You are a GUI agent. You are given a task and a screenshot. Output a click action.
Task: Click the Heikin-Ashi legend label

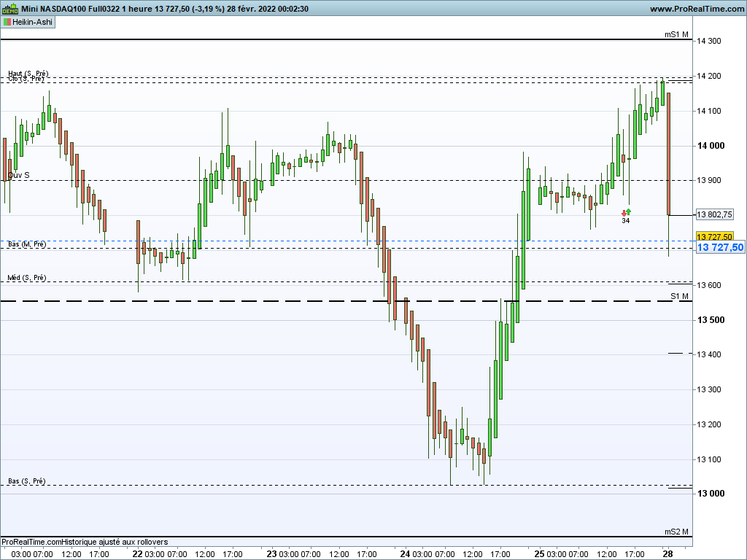point(32,22)
